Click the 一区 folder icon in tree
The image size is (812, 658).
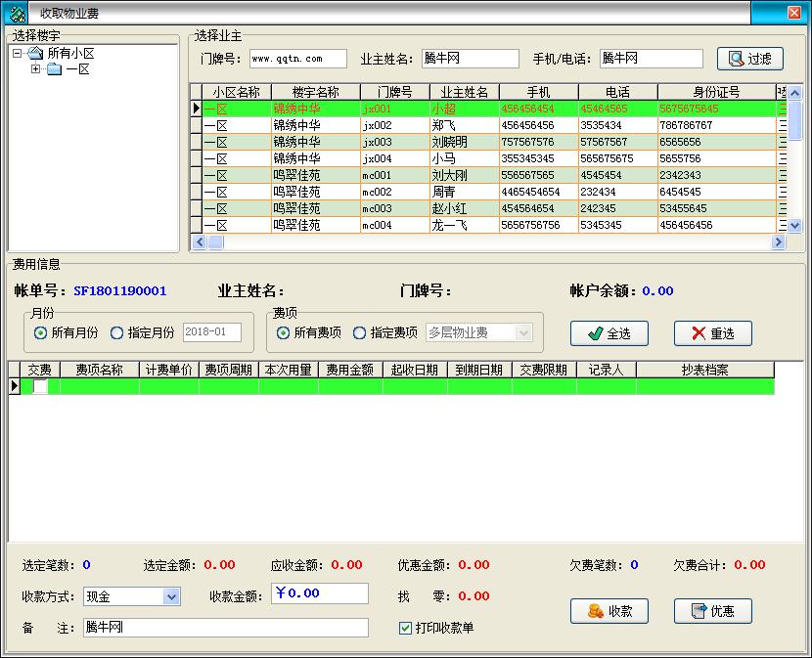pos(54,68)
